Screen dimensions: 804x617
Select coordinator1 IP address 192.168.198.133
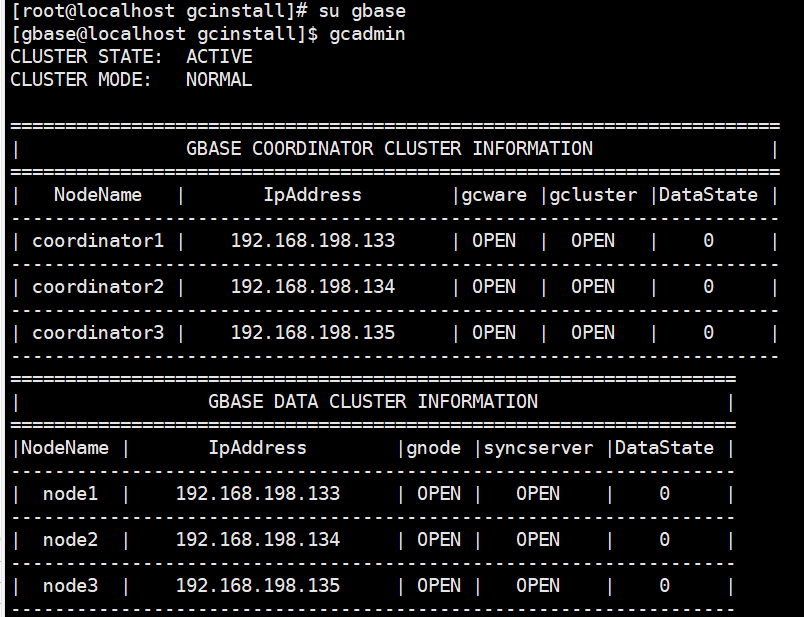313,241
